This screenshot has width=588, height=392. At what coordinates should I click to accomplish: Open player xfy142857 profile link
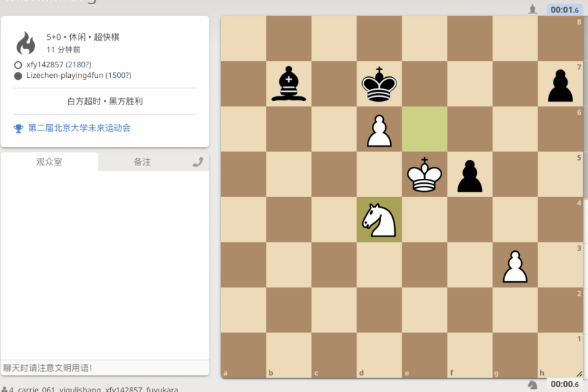[45, 65]
